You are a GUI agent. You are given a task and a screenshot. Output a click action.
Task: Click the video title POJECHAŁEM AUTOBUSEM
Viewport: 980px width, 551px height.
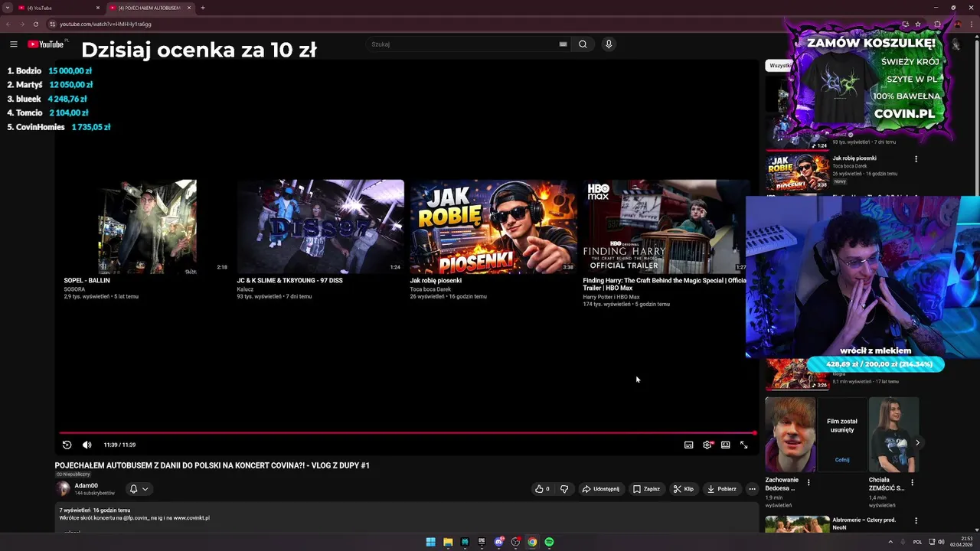212,465
